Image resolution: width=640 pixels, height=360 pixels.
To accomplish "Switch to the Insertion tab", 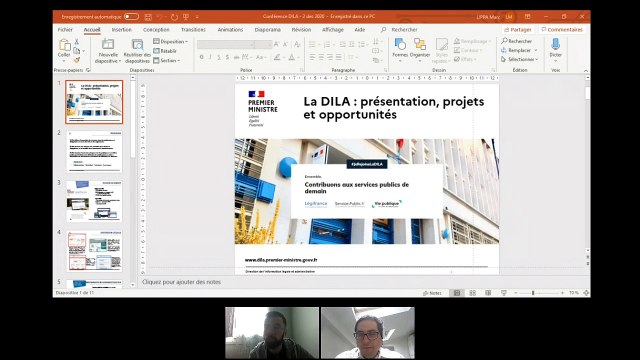I will [x=122, y=30].
